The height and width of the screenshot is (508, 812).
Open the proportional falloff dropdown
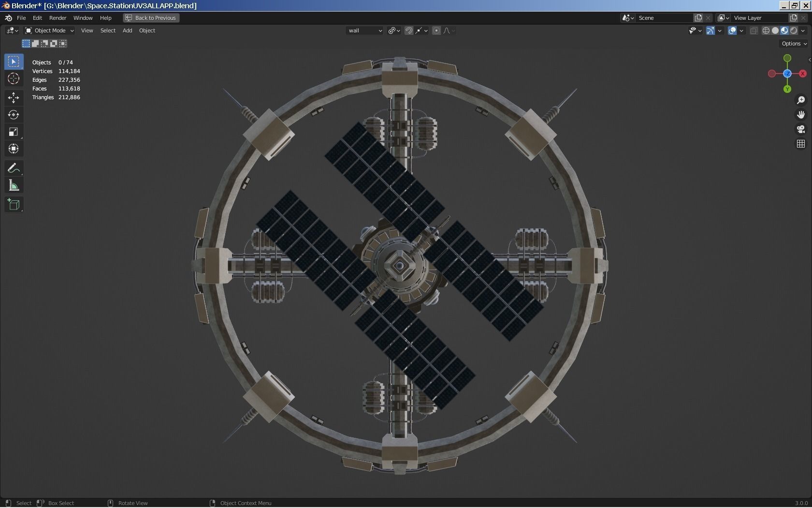[449, 30]
